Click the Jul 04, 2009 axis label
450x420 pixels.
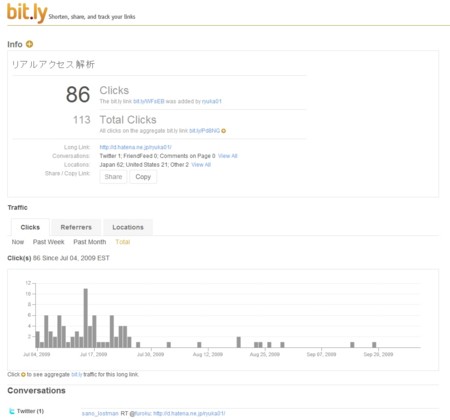[37, 354]
